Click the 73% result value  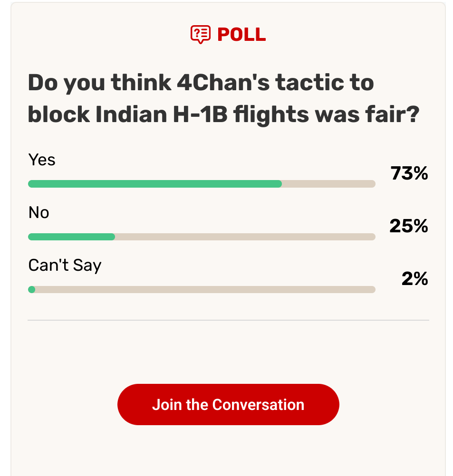409,173
